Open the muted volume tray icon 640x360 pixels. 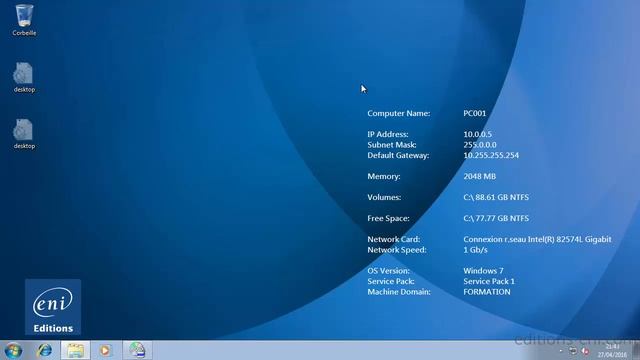(585, 351)
